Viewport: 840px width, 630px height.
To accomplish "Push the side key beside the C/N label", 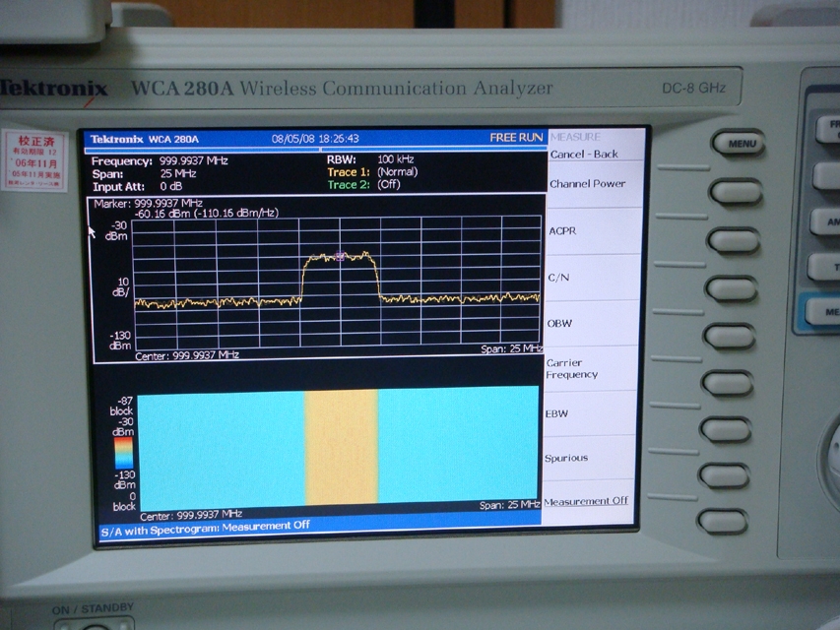I will [x=732, y=289].
